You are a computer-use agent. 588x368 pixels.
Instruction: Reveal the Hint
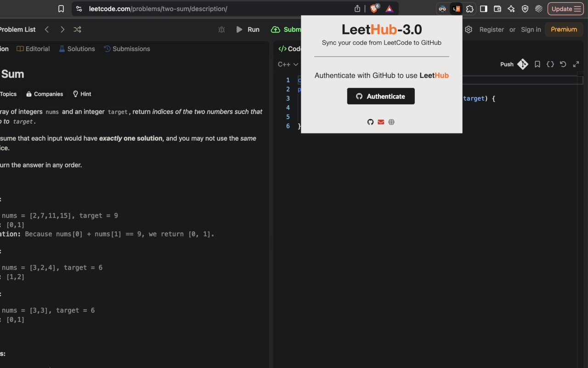coord(82,94)
